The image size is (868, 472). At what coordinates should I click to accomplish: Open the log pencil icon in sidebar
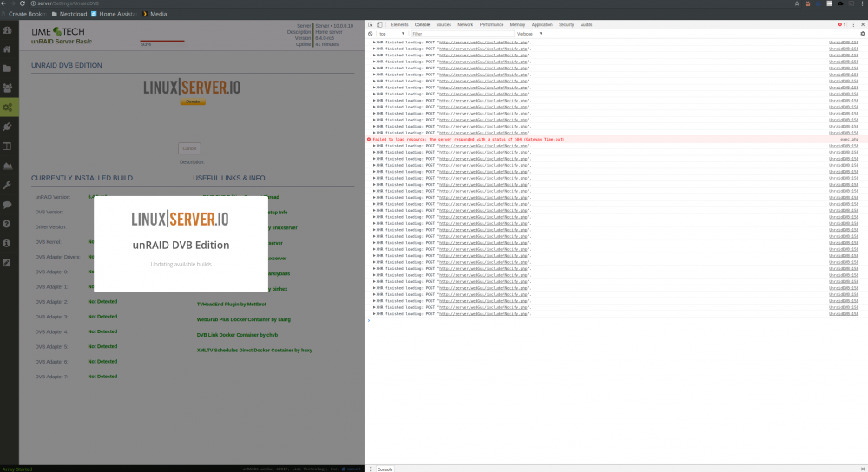7,263
